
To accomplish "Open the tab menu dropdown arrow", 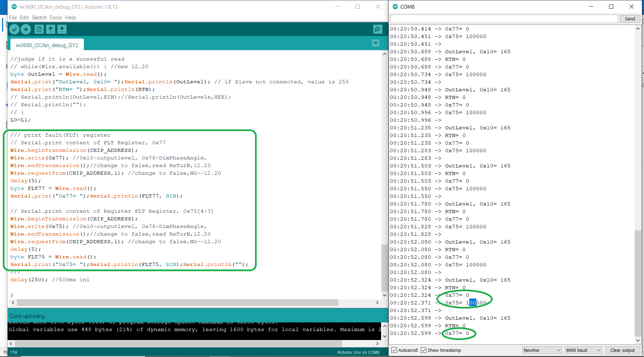I will [376, 43].
